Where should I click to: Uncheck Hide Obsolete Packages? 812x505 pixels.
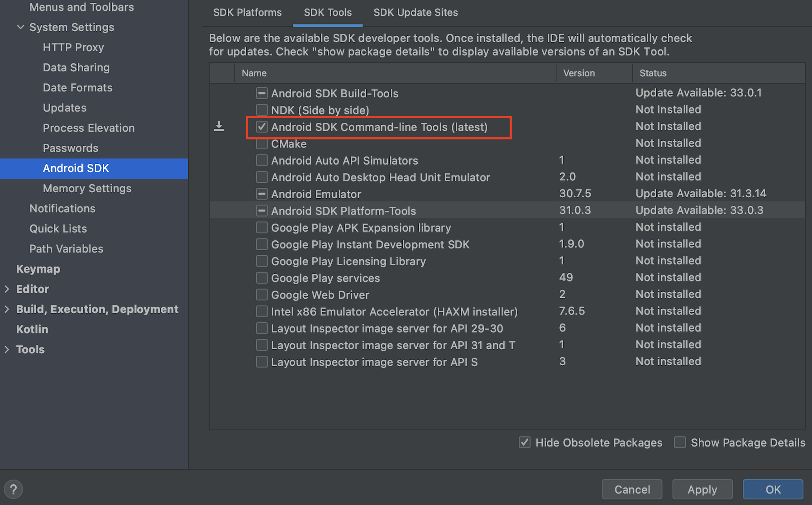(x=525, y=443)
